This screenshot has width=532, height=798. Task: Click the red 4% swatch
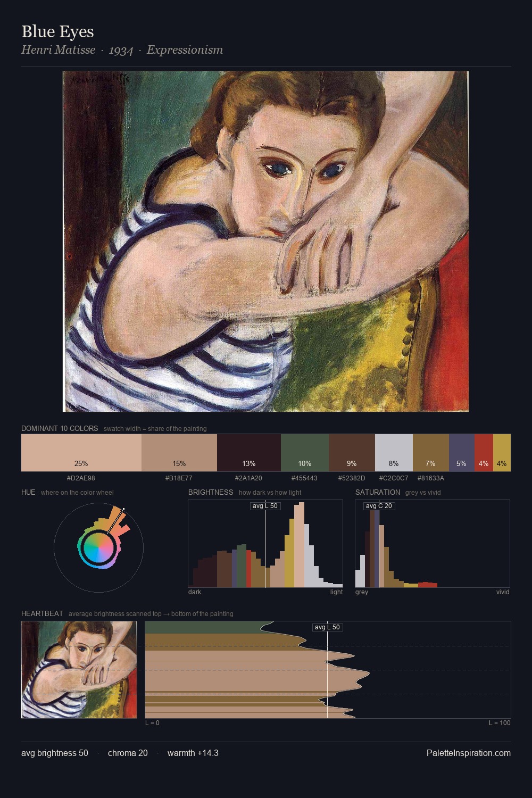[484, 453]
